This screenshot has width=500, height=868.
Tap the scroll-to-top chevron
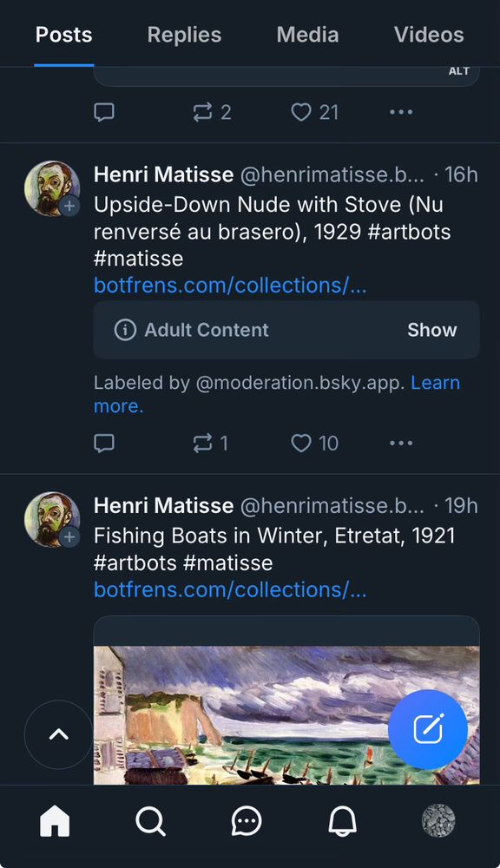(58, 733)
